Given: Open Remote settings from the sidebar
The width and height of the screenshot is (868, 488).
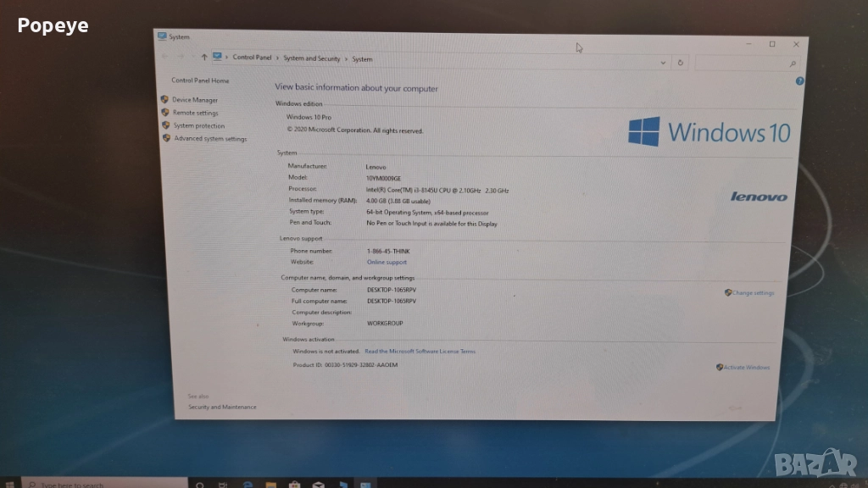Looking at the screenshot, I should click(x=195, y=113).
